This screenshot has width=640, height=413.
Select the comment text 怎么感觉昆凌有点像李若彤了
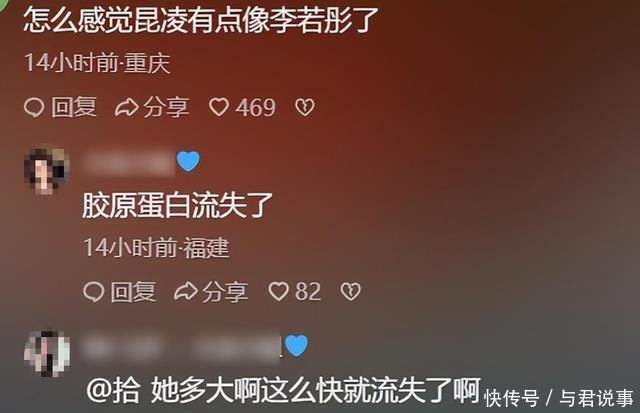click(x=201, y=19)
